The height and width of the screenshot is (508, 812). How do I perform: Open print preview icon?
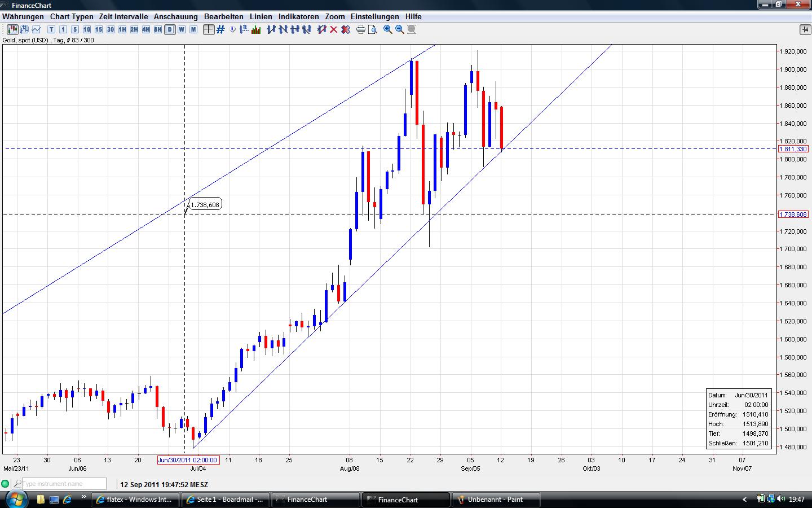pyautogui.click(x=373, y=29)
